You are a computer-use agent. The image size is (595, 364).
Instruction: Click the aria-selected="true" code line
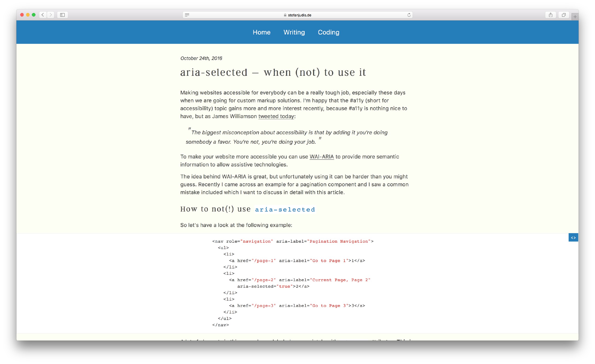(273, 286)
